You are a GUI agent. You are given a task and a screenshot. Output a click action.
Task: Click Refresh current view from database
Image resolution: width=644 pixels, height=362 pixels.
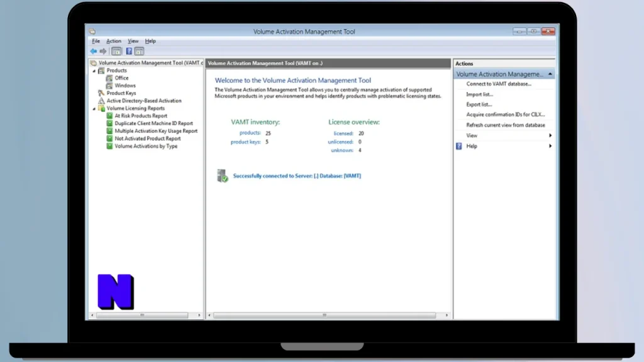point(506,125)
